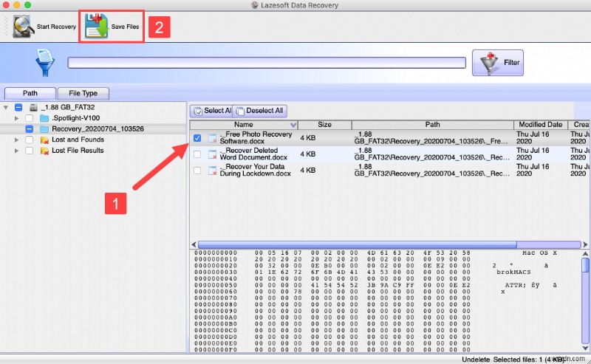
Task: Check the .Spotlight-V100 folder checkbox
Action: click(x=29, y=118)
